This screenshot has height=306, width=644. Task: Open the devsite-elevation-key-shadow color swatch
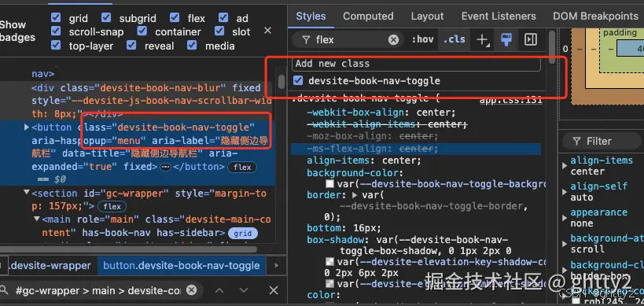click(329, 262)
